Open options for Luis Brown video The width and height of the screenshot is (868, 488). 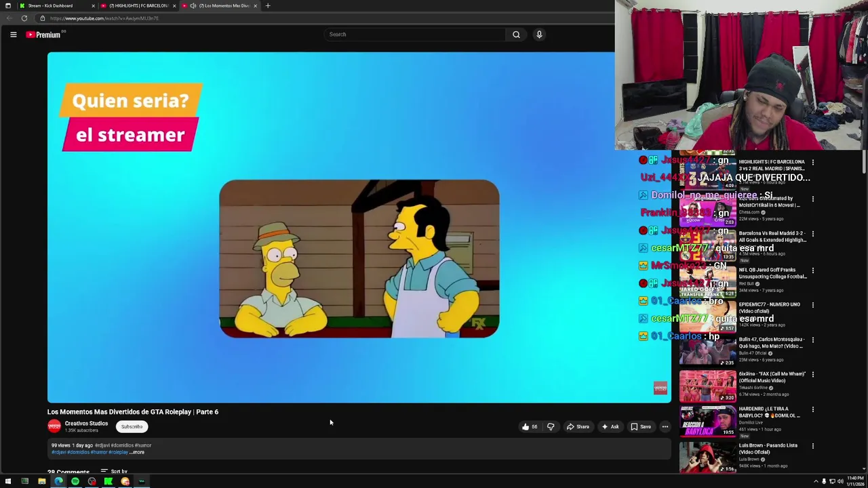(x=812, y=447)
